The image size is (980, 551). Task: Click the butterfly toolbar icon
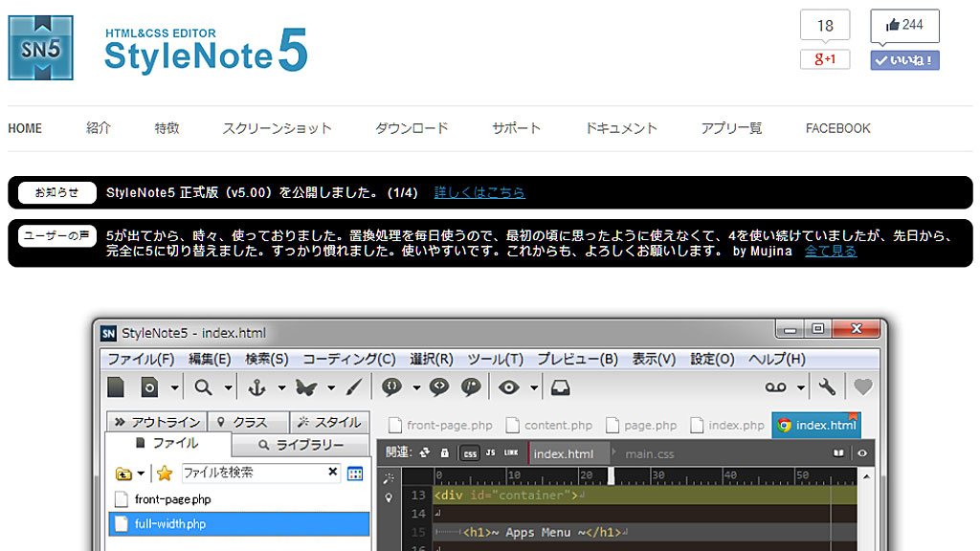pyautogui.click(x=306, y=387)
